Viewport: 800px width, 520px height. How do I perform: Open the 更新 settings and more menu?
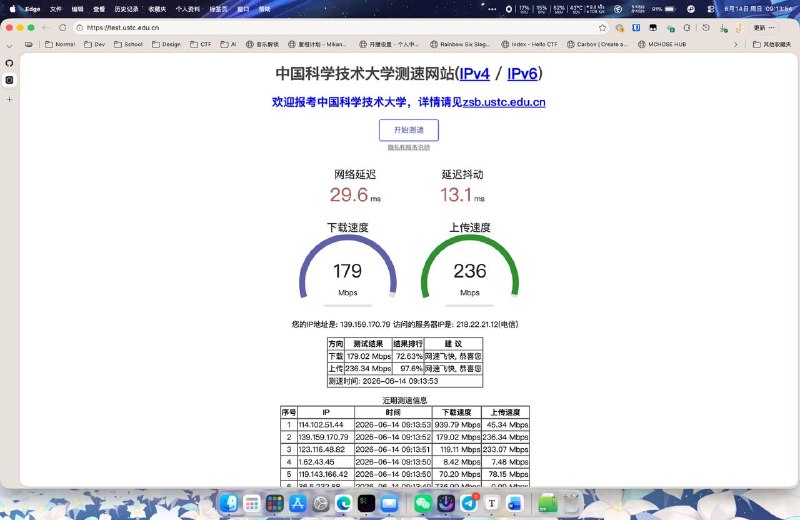(764, 28)
